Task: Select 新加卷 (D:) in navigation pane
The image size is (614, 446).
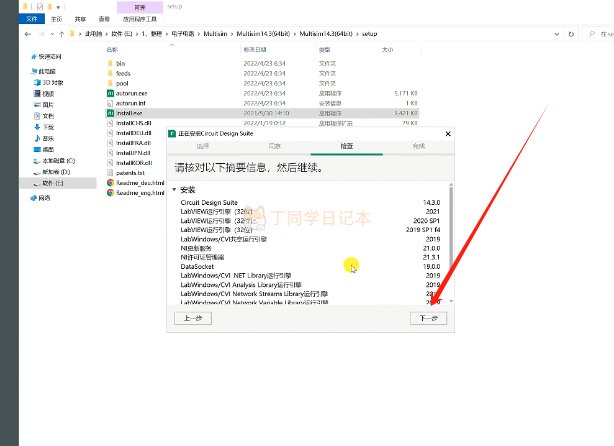Action: tap(52, 172)
